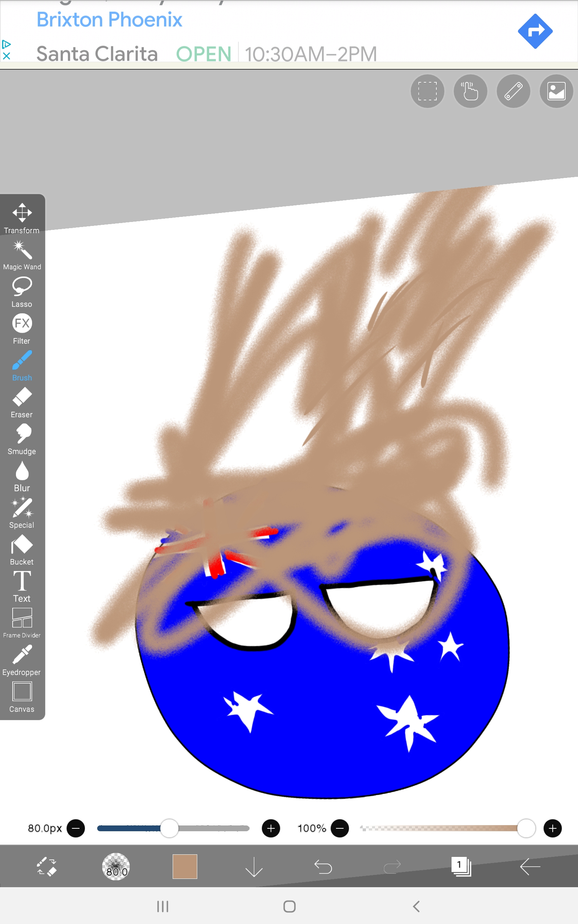Image resolution: width=578 pixels, height=924 pixels.
Task: Tap the Santa Clarita ad text
Action: click(x=97, y=54)
